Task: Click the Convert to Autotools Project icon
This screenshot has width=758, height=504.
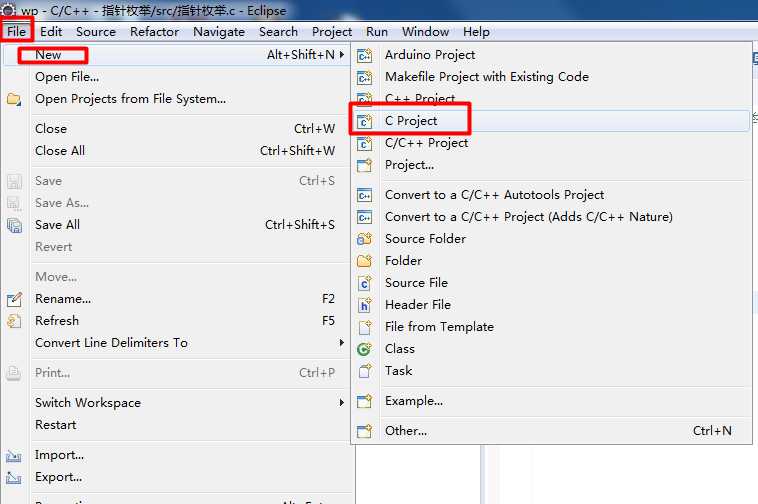Action: click(x=364, y=195)
